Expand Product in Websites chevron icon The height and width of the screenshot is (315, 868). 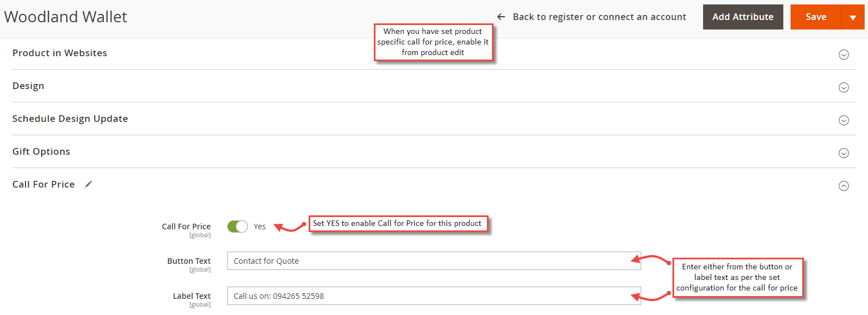[x=843, y=55]
